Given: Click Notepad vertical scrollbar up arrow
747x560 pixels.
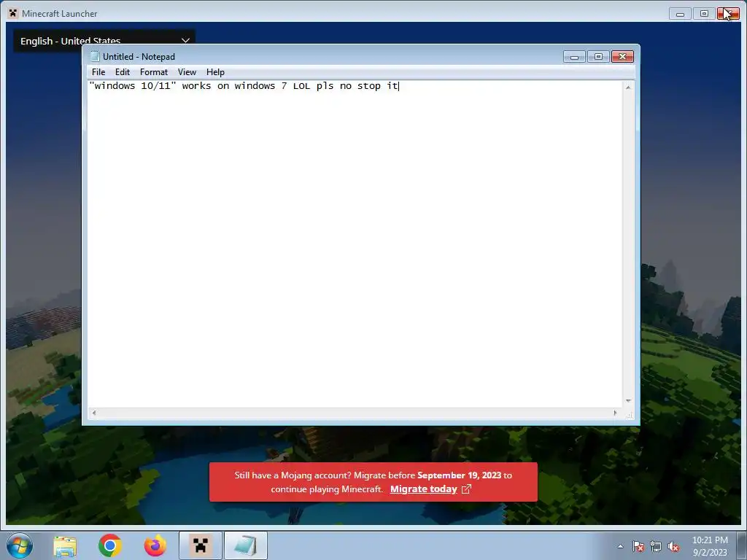Looking at the screenshot, I should (x=628, y=87).
